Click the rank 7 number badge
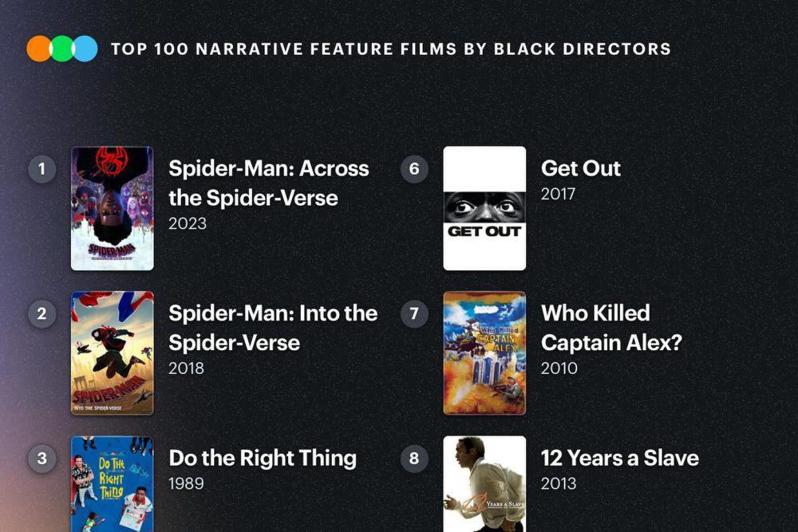 (x=413, y=313)
